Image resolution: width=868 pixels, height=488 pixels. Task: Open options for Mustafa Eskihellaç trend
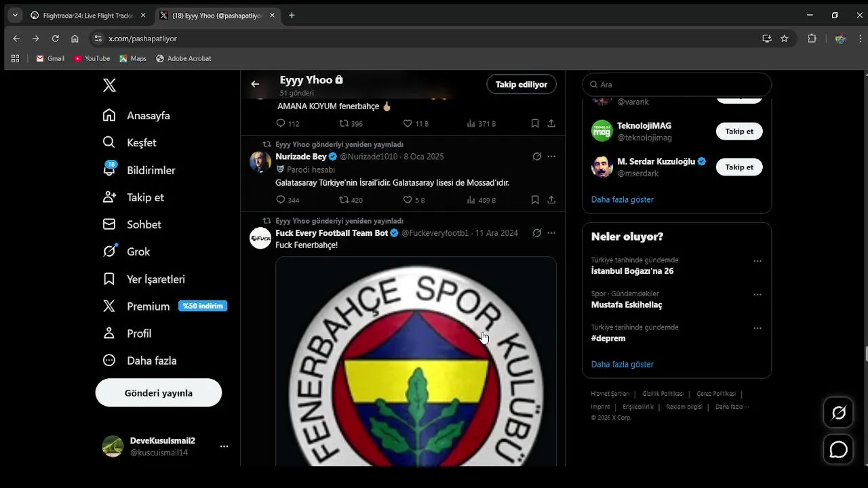click(757, 295)
